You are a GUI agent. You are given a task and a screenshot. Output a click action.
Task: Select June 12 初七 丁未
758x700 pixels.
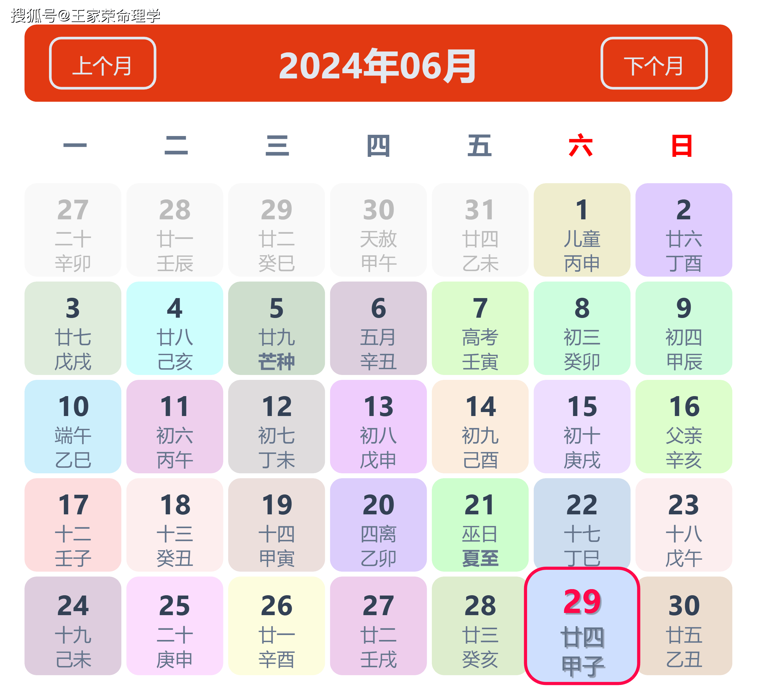[276, 426]
